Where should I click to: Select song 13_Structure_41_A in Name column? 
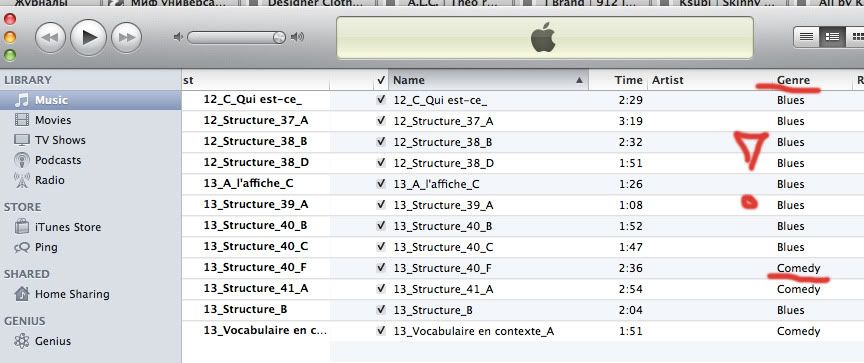(444, 289)
